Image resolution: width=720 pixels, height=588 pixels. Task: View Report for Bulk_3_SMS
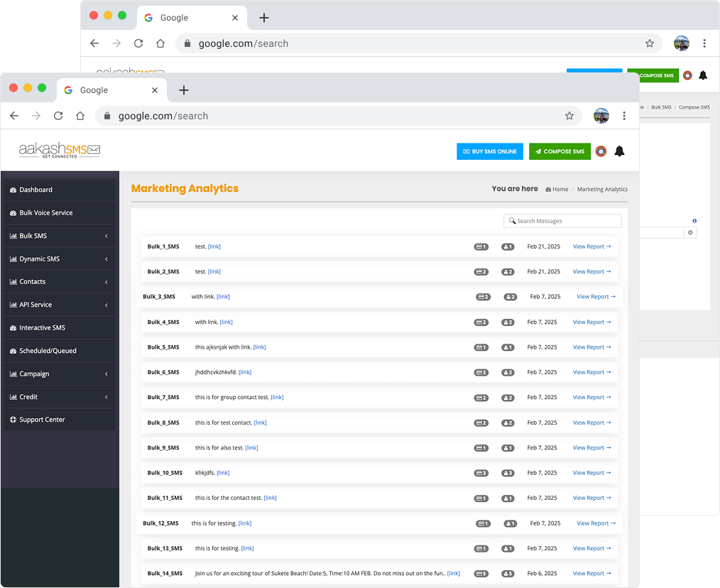[596, 297]
